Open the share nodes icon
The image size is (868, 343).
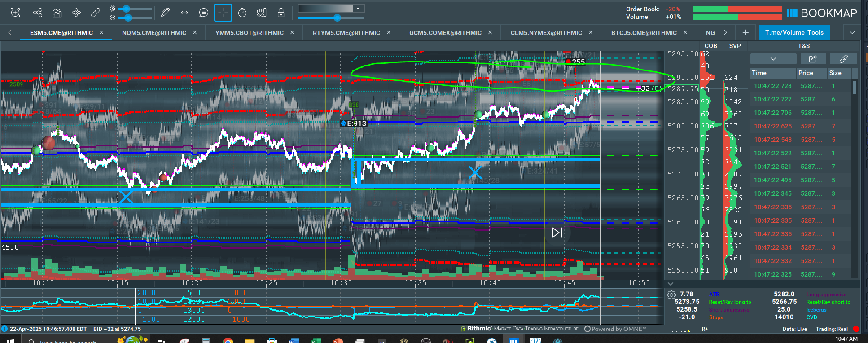click(x=38, y=13)
